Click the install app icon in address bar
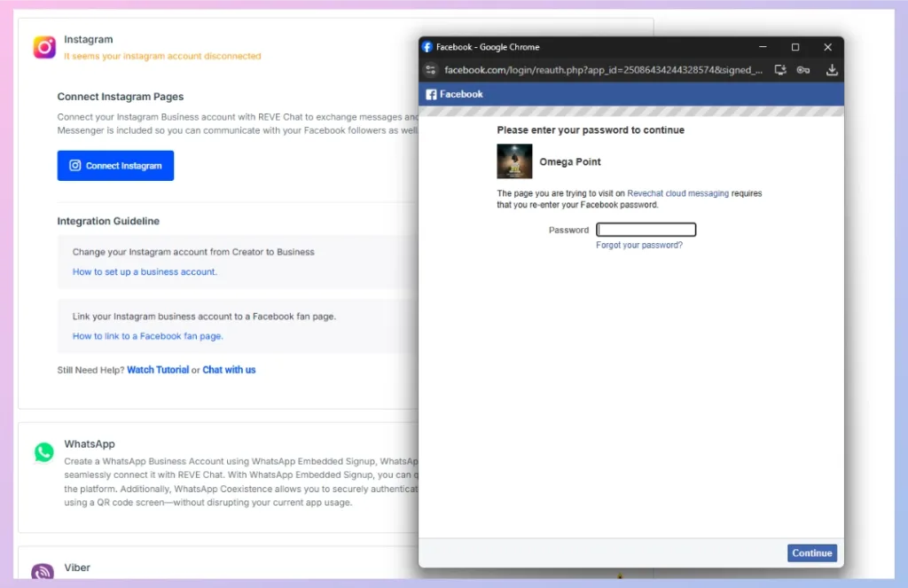 coord(780,70)
